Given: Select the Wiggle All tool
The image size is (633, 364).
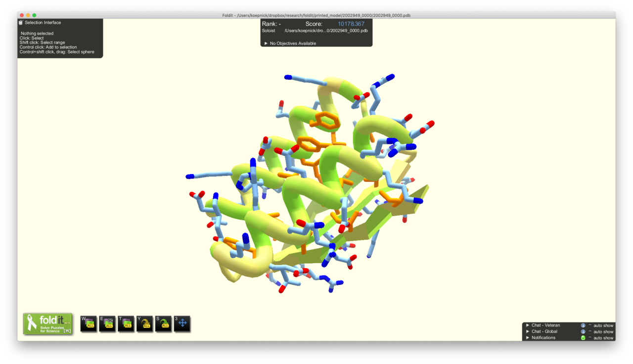Looking at the screenshot, I should (x=88, y=324).
